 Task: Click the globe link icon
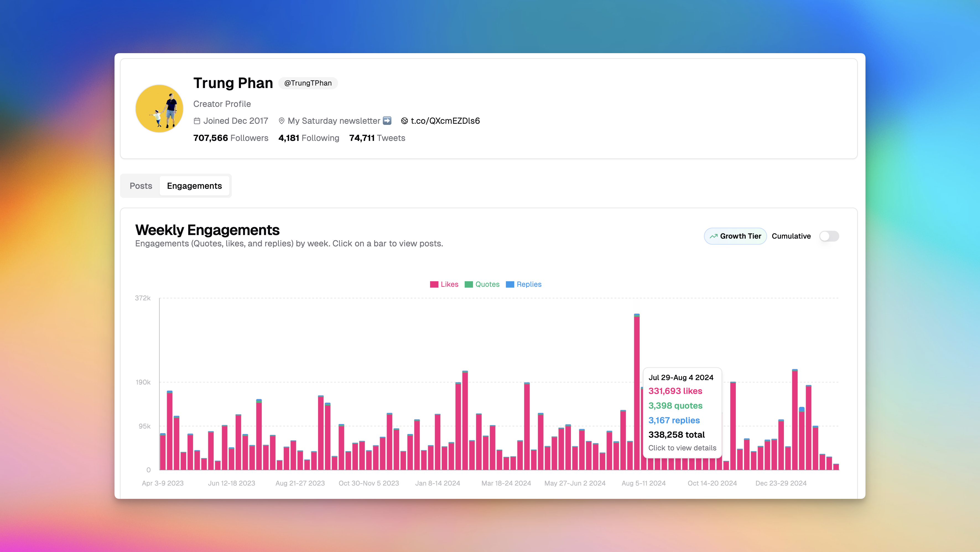404,121
